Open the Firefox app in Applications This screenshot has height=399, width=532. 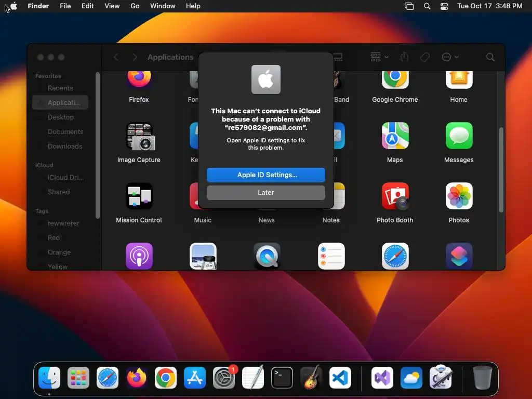click(x=139, y=79)
